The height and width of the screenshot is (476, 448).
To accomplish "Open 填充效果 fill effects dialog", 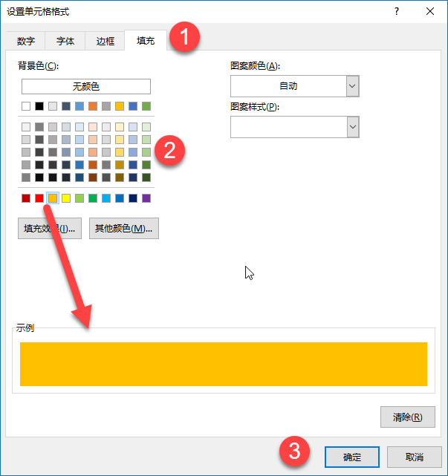I will point(49,228).
